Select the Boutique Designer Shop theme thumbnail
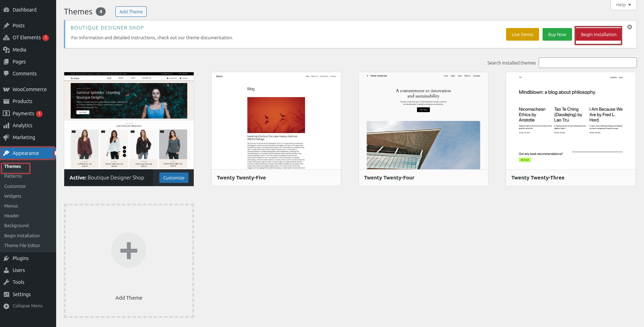Viewport: 644px width, 327px height. (129, 121)
